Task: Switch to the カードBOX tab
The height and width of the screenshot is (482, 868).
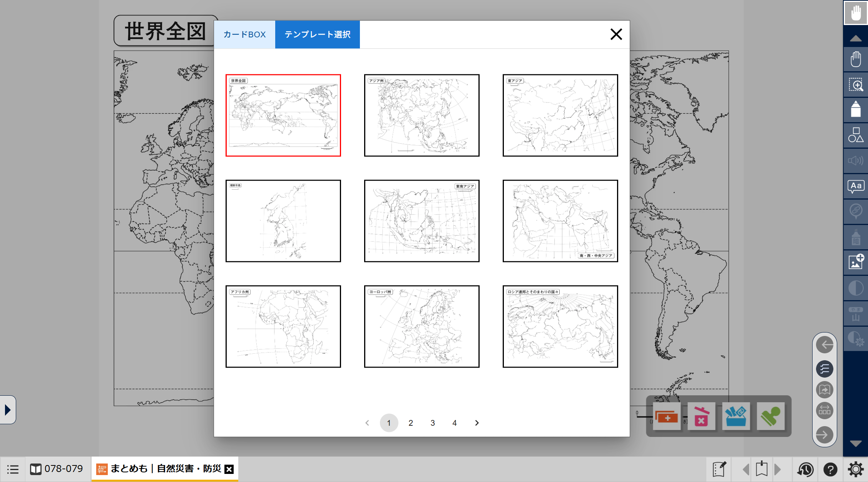Action: 244,35
